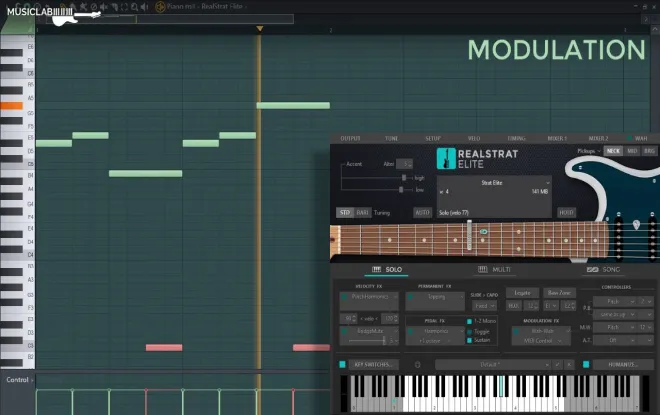Expand the Control lane selector

(19, 380)
